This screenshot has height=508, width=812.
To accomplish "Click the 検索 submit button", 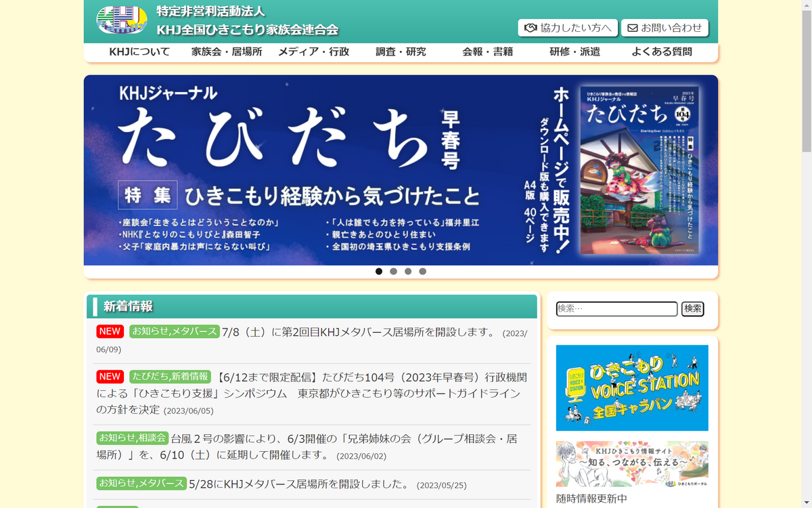I will tap(693, 309).
